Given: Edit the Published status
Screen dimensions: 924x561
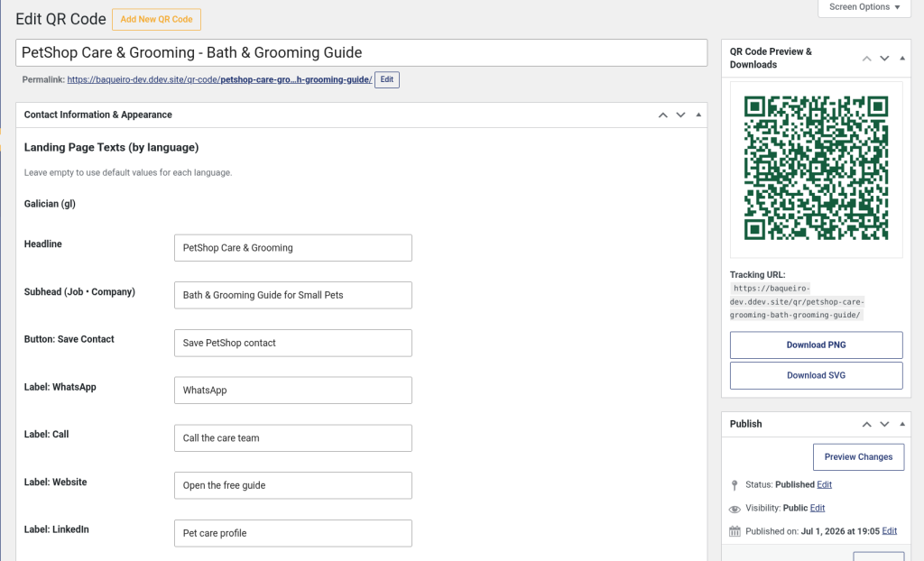Looking at the screenshot, I should [x=825, y=485].
